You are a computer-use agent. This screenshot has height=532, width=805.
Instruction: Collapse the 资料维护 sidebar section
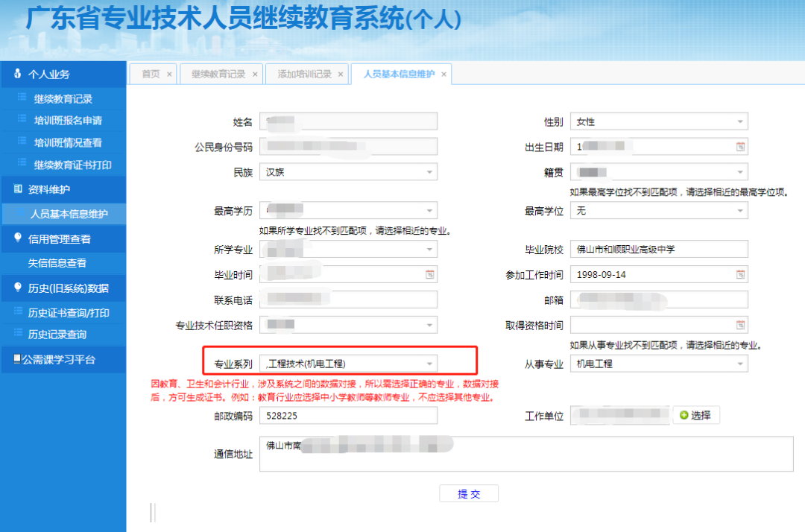click(x=63, y=189)
